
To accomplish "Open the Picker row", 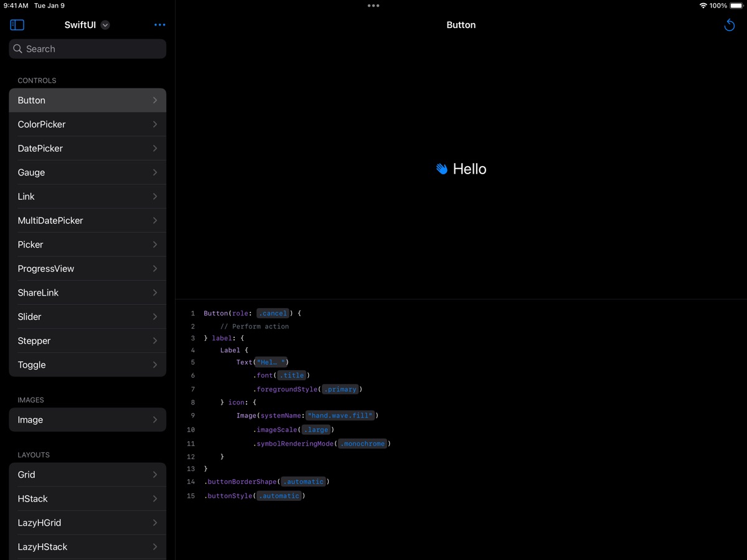I will [x=88, y=245].
